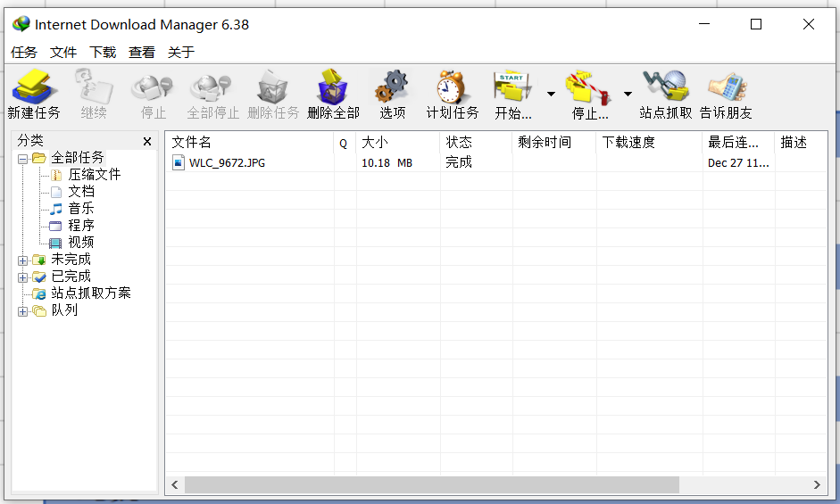Sort by 文件名 column header
This screenshot has height=504, width=840.
point(250,142)
